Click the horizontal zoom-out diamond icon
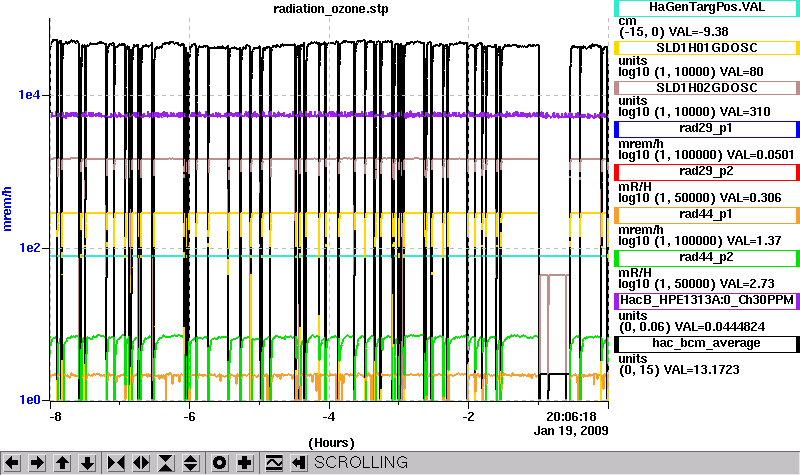 click(x=141, y=463)
